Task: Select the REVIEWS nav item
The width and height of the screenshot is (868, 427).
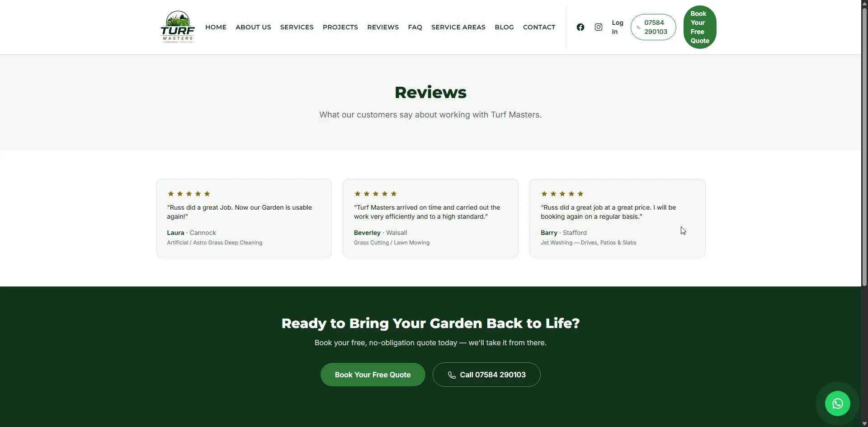Action: (383, 27)
